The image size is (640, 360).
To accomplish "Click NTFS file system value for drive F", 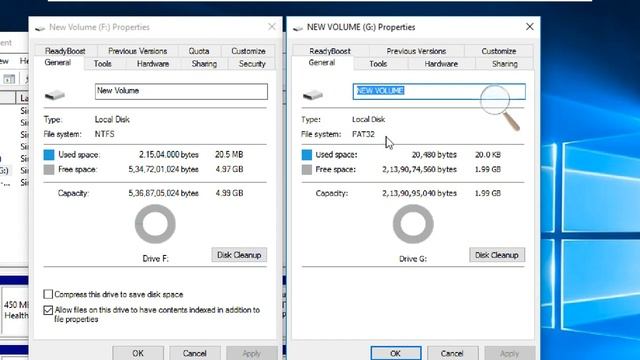I will 104,134.
